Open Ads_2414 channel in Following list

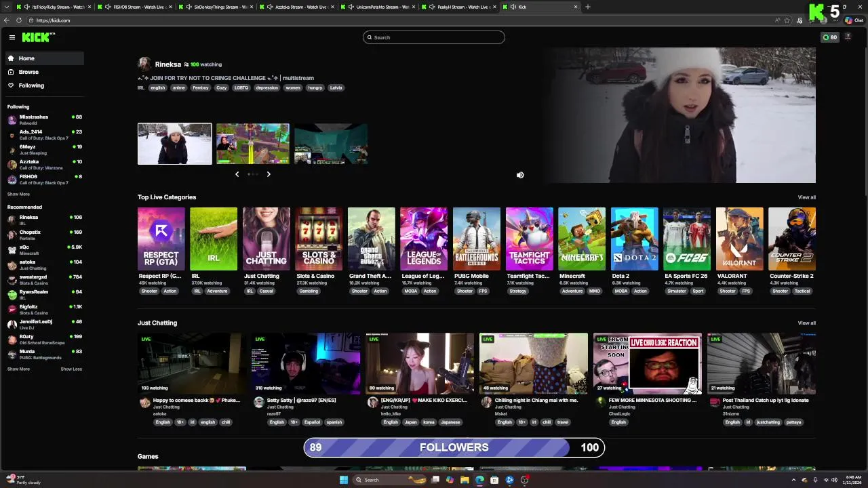[x=45, y=135]
